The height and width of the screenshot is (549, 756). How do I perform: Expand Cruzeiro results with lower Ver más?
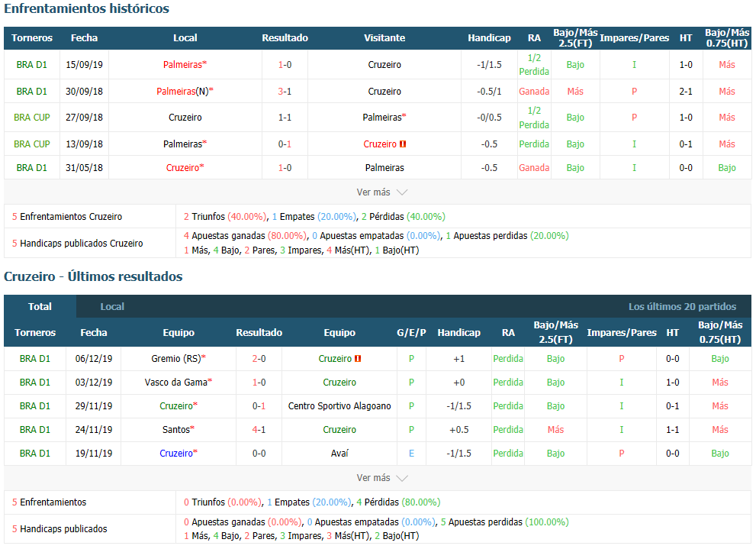click(382, 477)
